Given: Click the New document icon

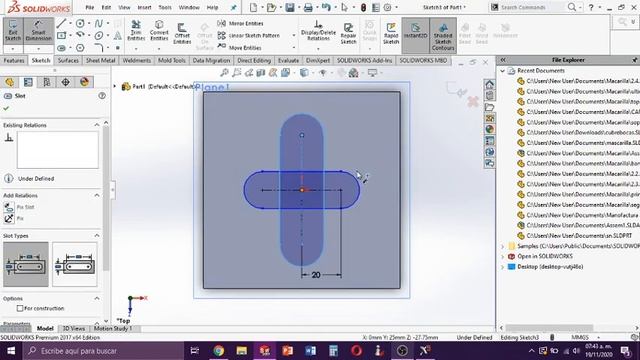Looking at the screenshot, I should tap(253, 7).
